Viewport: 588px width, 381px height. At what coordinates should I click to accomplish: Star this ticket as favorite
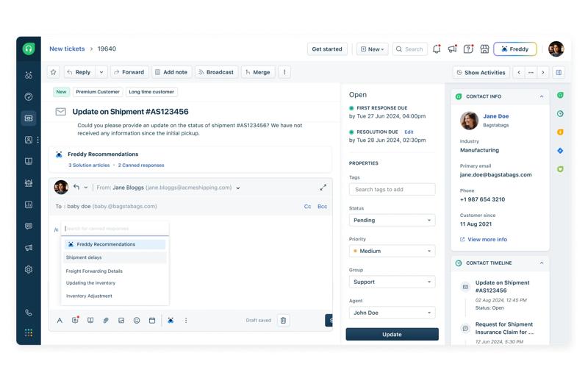[x=53, y=72]
